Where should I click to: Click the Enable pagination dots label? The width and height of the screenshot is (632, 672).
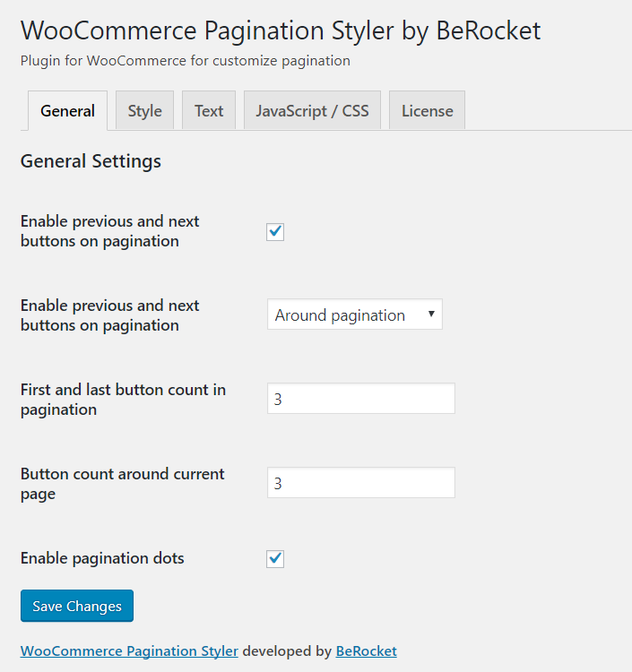[102, 558]
